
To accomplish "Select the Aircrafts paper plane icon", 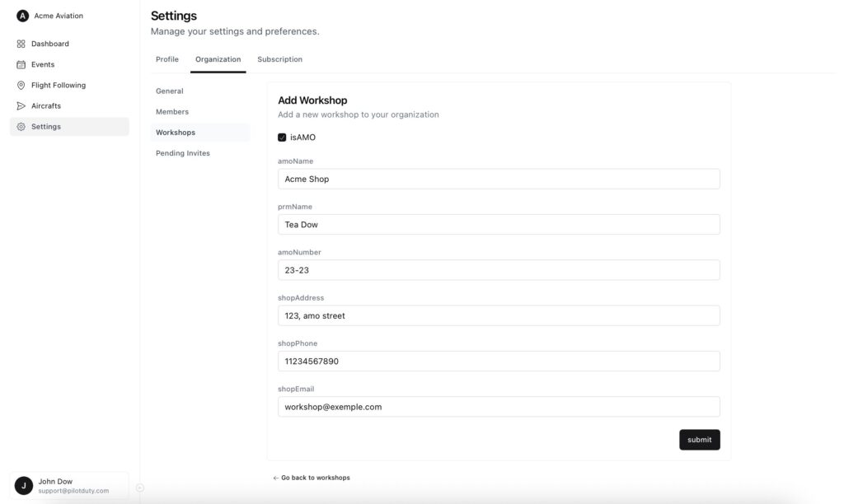I will [x=21, y=105].
